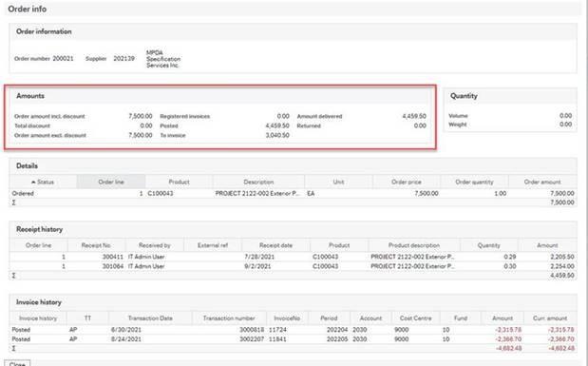Click the Volume label in Quantity panel
This screenshot has width=588, height=366.
458,116
